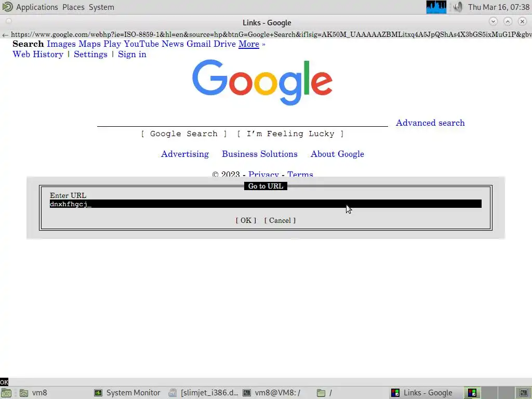This screenshot has width=532, height=399.
Task: Switch to the vm8@VM8 terminal window
Action: coord(271,393)
